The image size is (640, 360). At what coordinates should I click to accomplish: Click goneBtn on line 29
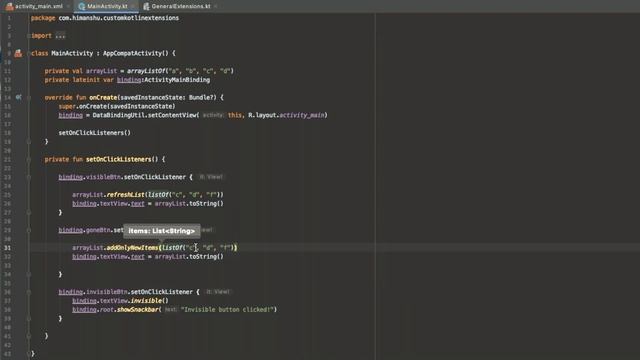(98, 230)
